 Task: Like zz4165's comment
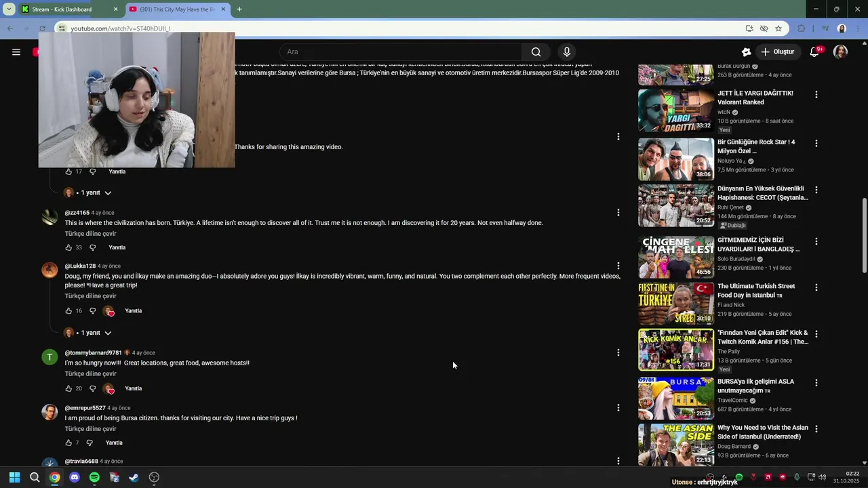(68, 247)
